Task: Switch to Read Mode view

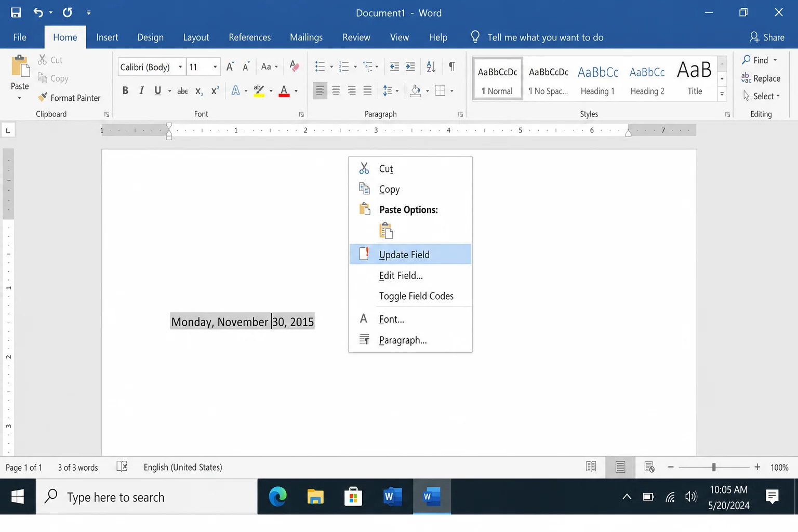Action: (591, 467)
